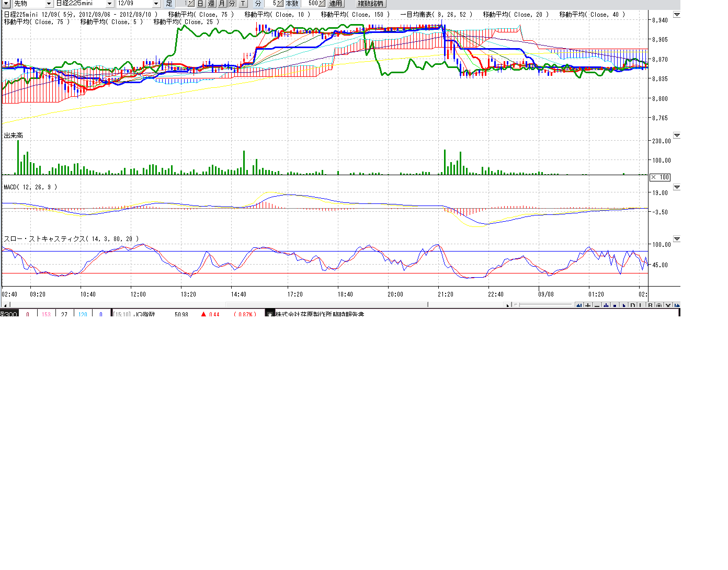This screenshot has width=728, height=570.
Task: Open the 日経225mini symbol dropdown
Action: pyautogui.click(x=109, y=4)
